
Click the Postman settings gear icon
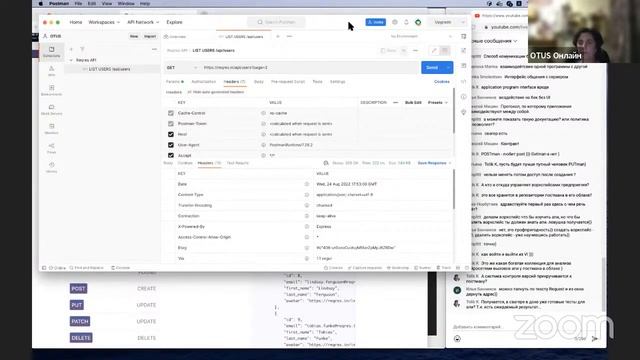pos(395,22)
